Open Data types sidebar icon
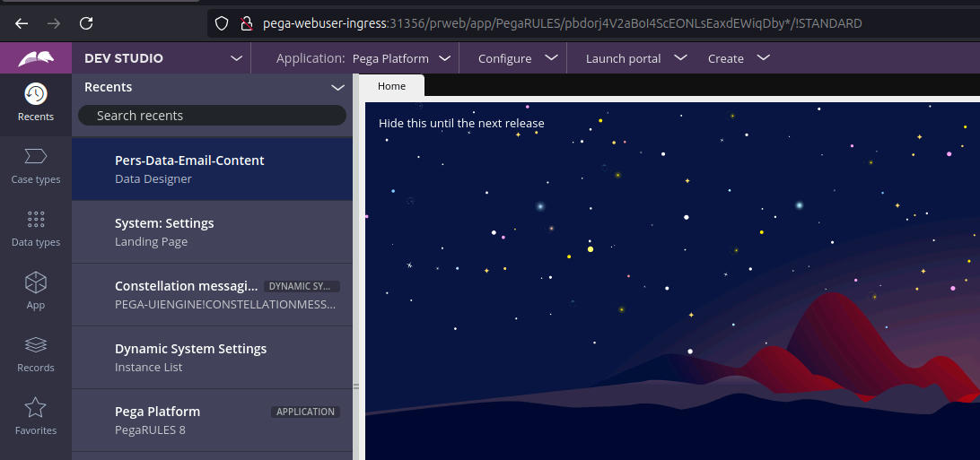980x460 pixels. click(x=36, y=229)
